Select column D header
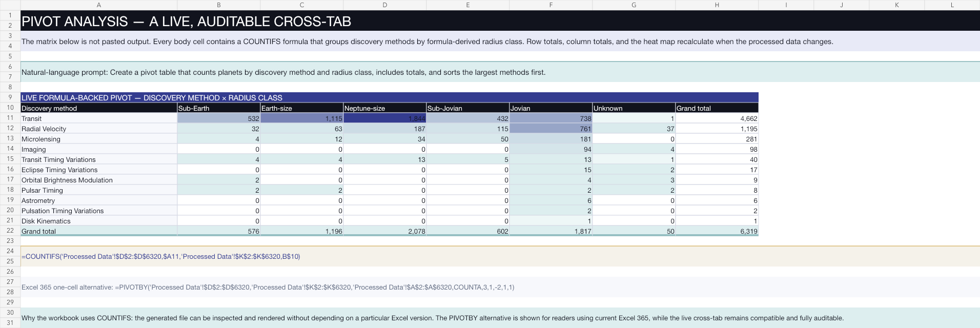This screenshot has width=980, height=328. tap(385, 5)
